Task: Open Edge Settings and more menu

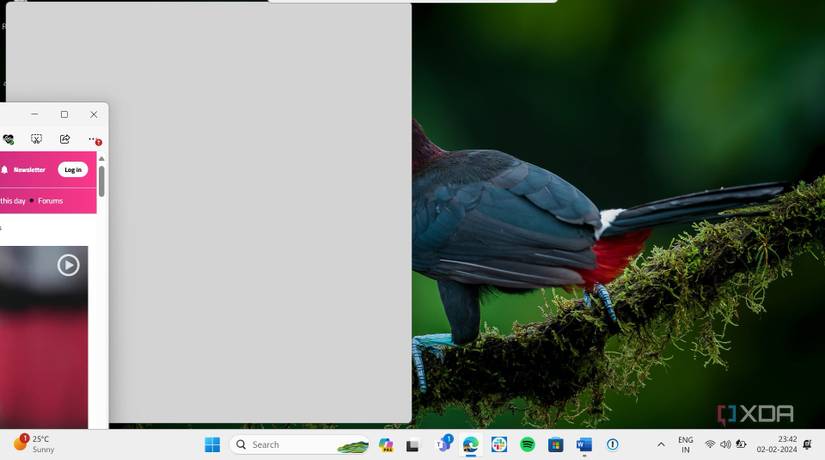Action: [x=94, y=139]
